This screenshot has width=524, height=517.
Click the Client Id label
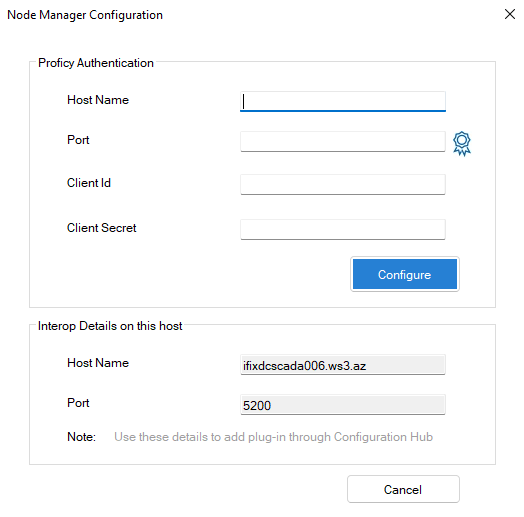click(89, 183)
